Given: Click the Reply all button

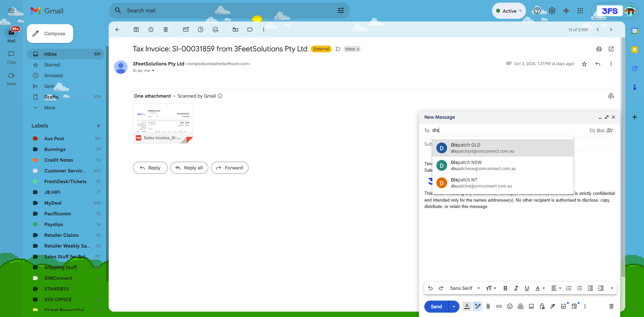Looking at the screenshot, I should pos(189,168).
